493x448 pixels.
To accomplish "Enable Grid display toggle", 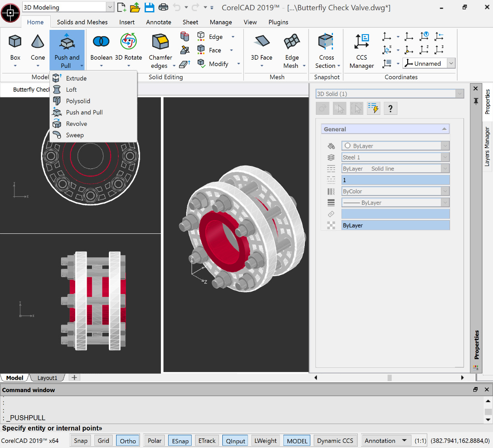I will tap(103, 441).
